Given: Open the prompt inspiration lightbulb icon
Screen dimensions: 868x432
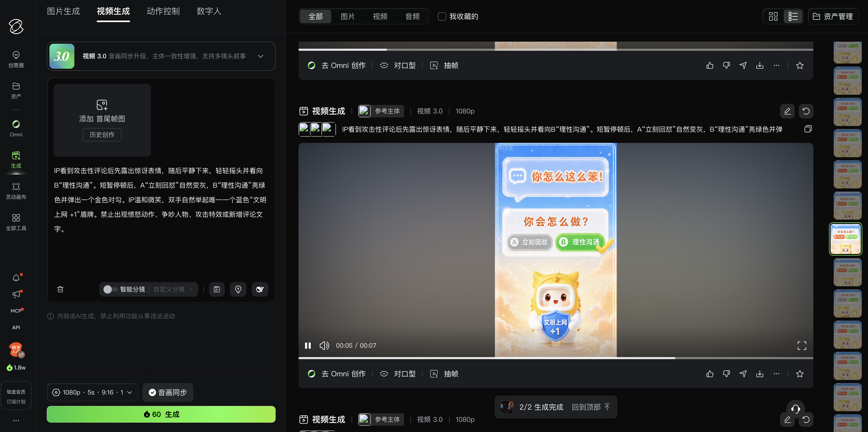Looking at the screenshot, I should click(238, 289).
